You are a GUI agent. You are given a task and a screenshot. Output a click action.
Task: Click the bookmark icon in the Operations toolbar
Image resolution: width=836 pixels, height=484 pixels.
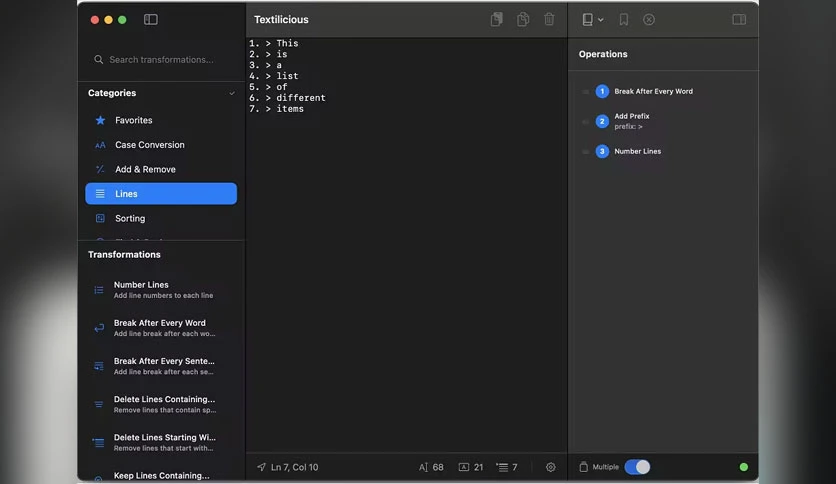coord(623,20)
